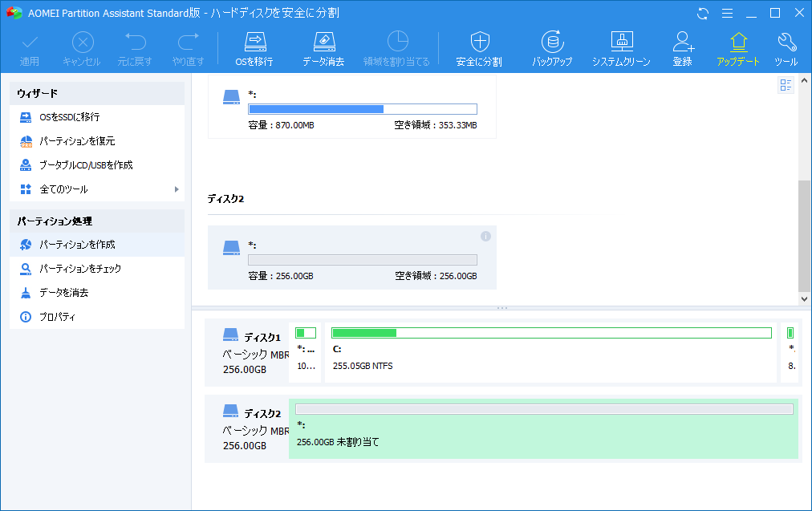812x511 pixels.
Task: Choose データを消去 in the sidebar
Action: (97, 293)
